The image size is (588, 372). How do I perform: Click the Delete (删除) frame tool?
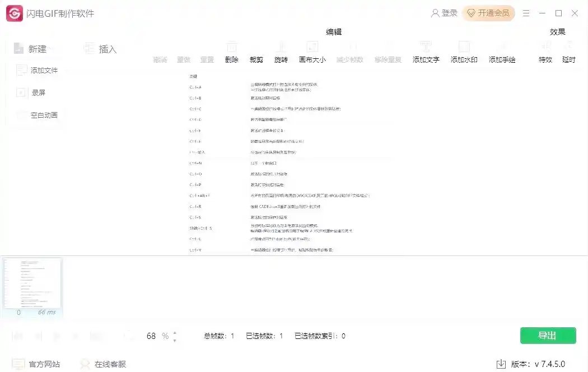click(231, 53)
